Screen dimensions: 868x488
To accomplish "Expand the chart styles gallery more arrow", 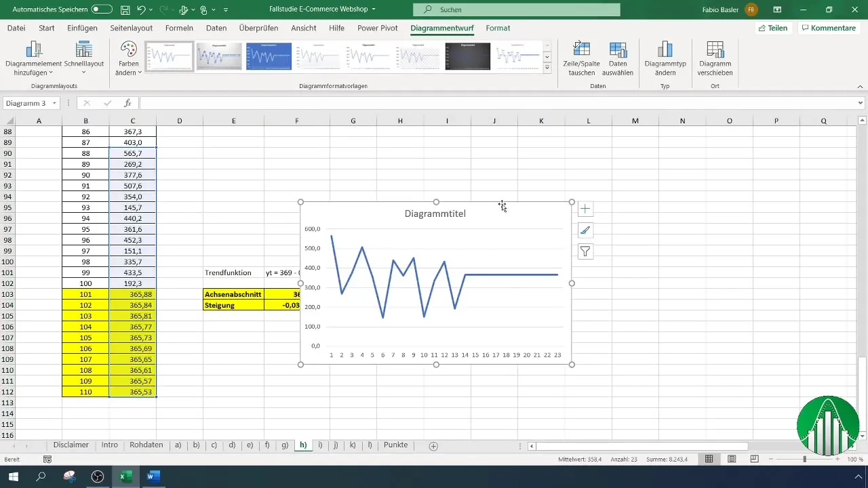I will click(547, 67).
